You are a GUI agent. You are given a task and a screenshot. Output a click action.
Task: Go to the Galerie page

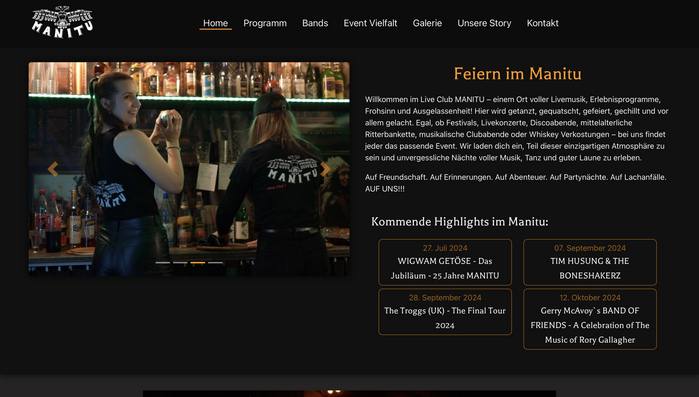click(x=427, y=23)
